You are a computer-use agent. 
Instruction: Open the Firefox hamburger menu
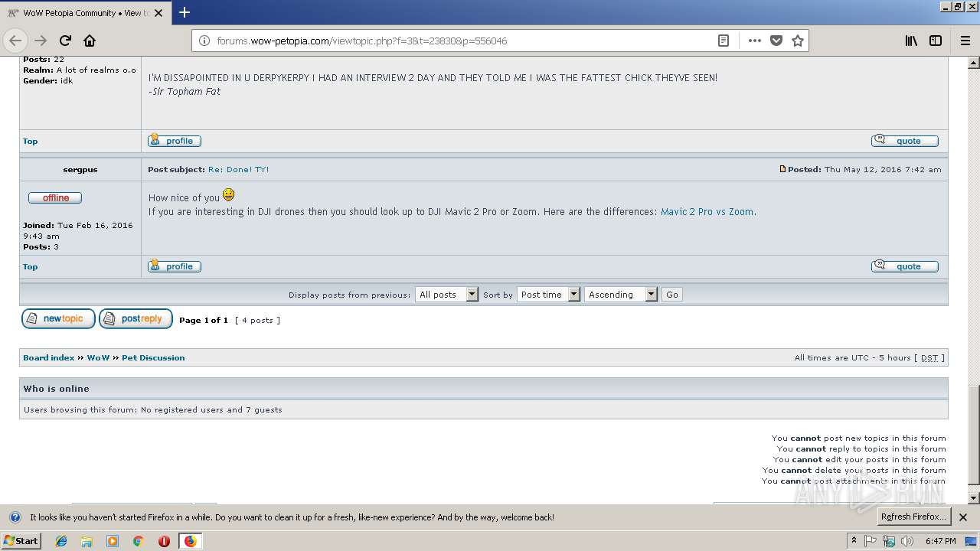coord(965,41)
